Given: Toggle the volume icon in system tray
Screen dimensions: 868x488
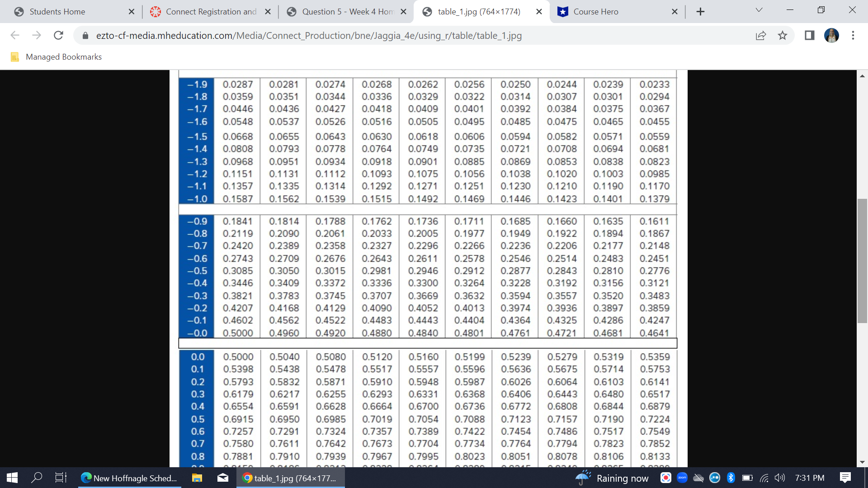Looking at the screenshot, I should (779, 478).
